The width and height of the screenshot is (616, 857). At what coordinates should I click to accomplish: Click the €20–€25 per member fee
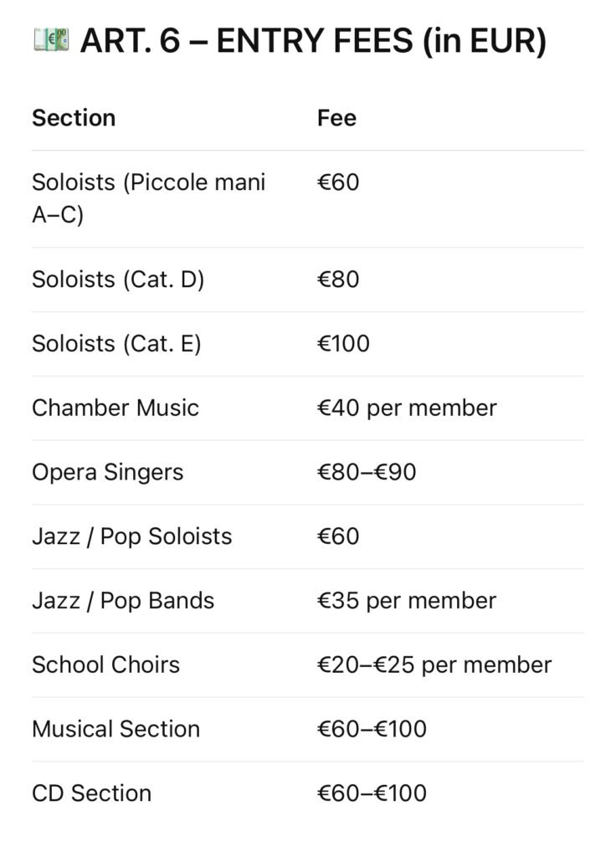point(434,665)
